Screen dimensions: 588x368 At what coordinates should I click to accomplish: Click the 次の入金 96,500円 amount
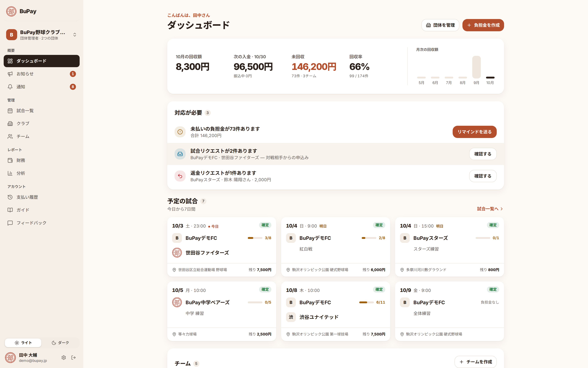[x=253, y=67]
